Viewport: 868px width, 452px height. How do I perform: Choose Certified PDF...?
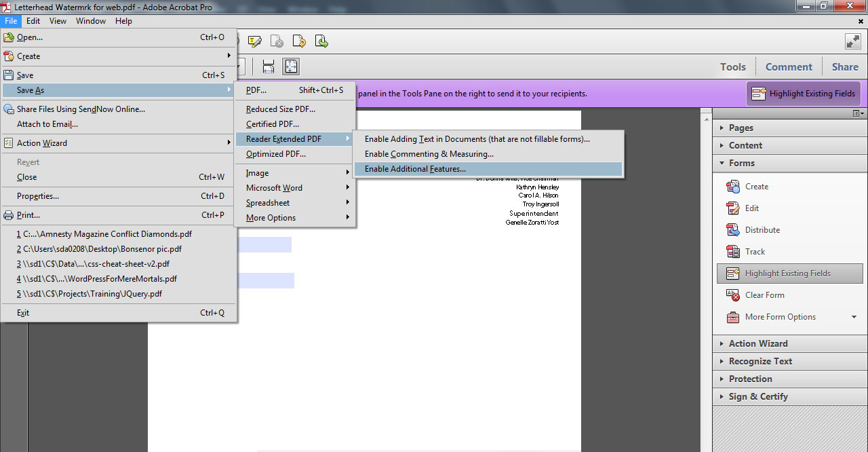point(295,124)
